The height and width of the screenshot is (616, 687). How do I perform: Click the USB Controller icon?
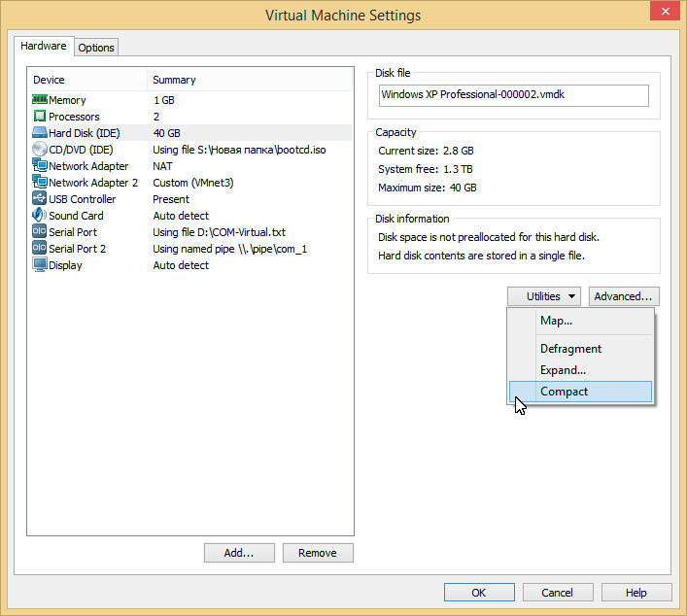[40, 199]
